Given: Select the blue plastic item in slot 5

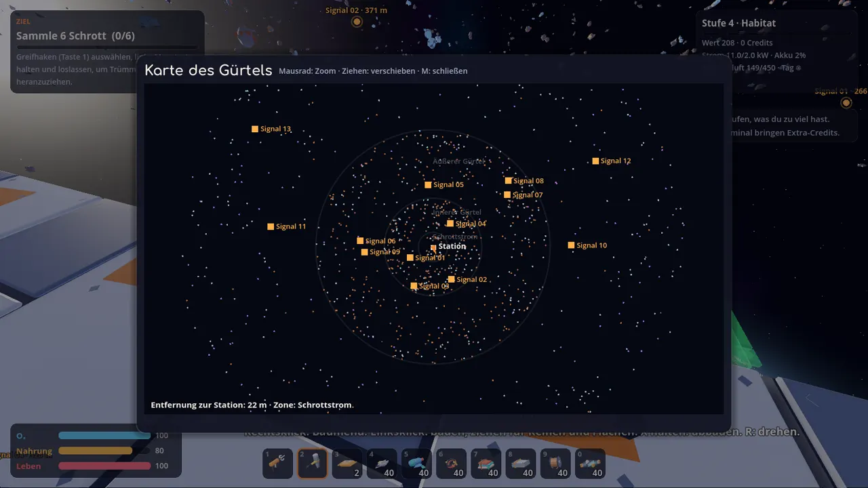Looking at the screenshot, I should coord(417,464).
